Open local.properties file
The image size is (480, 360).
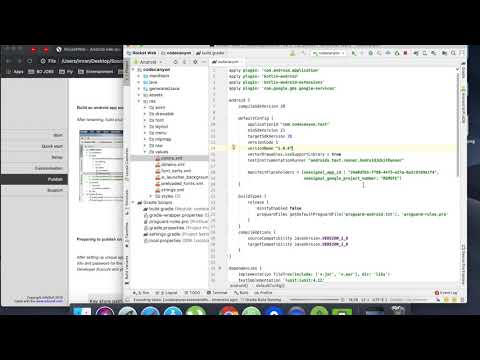point(176,241)
